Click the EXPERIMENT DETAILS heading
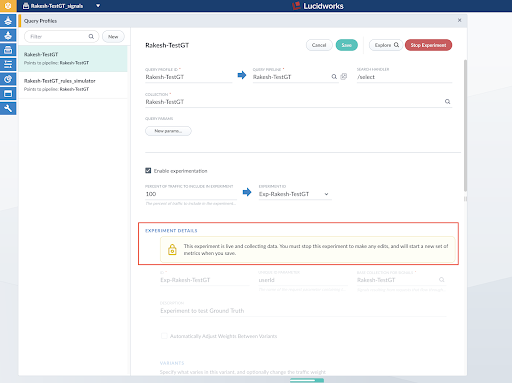 tap(171, 230)
